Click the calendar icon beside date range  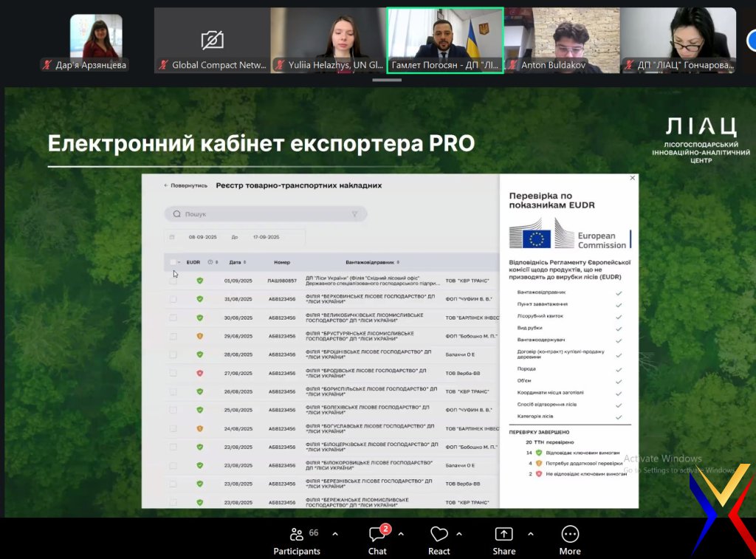click(x=172, y=237)
